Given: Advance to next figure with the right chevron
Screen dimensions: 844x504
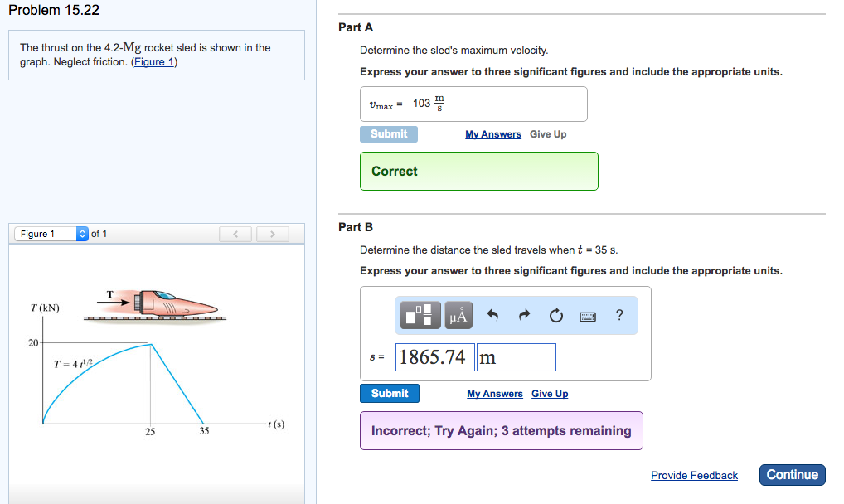Looking at the screenshot, I should click(272, 234).
